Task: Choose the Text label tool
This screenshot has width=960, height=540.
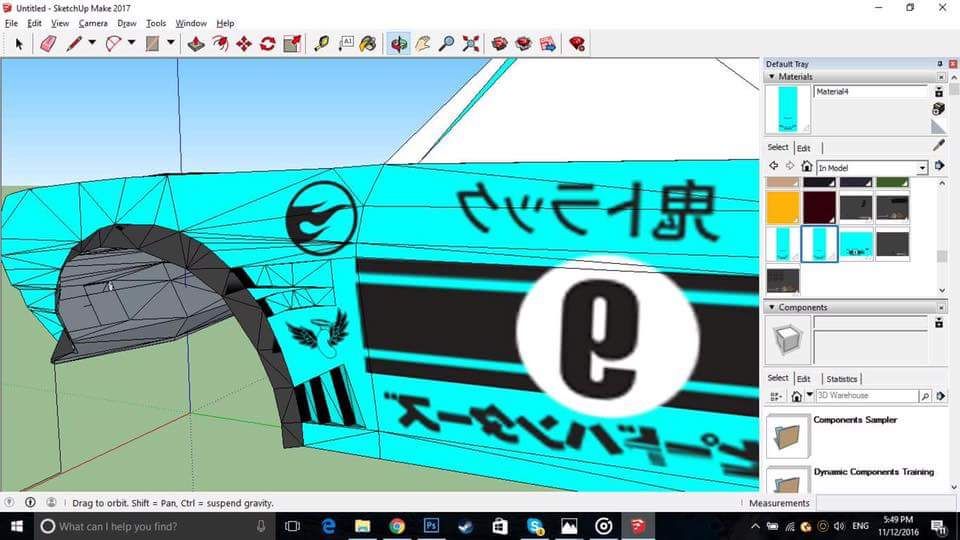Action: coord(346,44)
